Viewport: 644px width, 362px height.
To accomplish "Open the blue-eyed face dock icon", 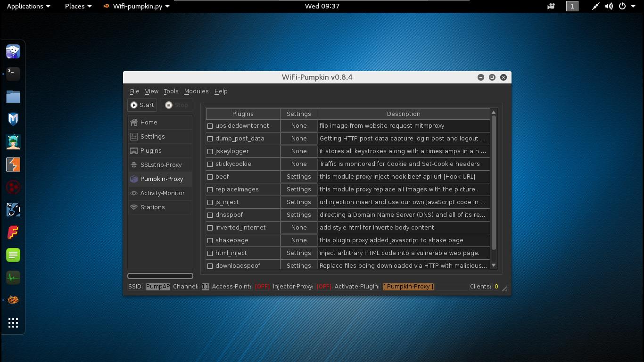I will click(x=13, y=210).
